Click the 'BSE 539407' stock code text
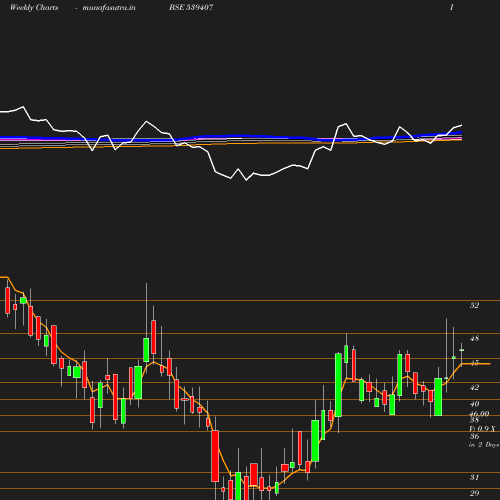The width and height of the screenshot is (500, 500). (x=191, y=7)
